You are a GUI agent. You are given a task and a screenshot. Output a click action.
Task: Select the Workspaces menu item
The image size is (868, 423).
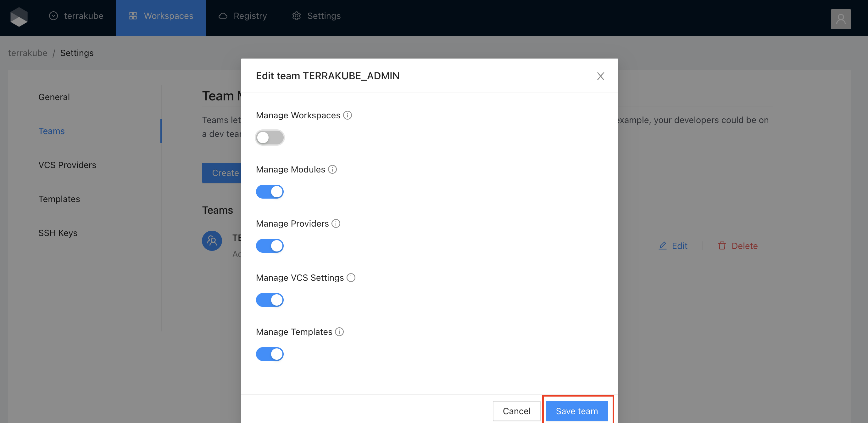tap(161, 16)
